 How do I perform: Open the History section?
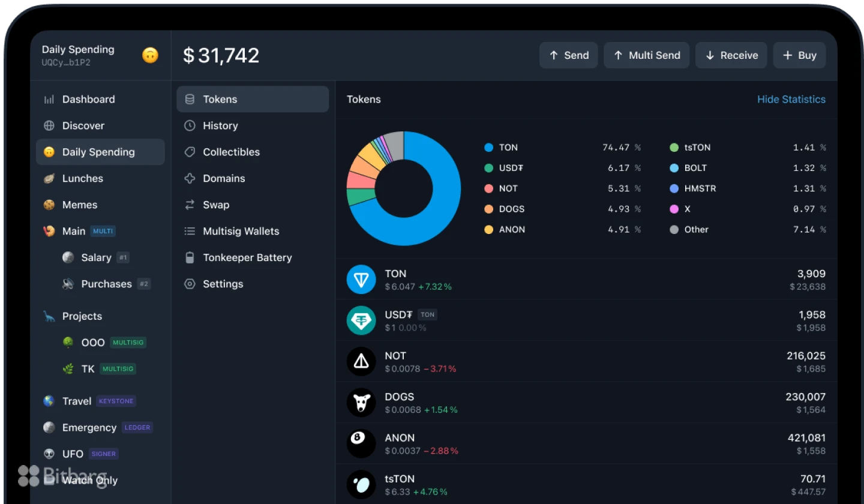(220, 125)
